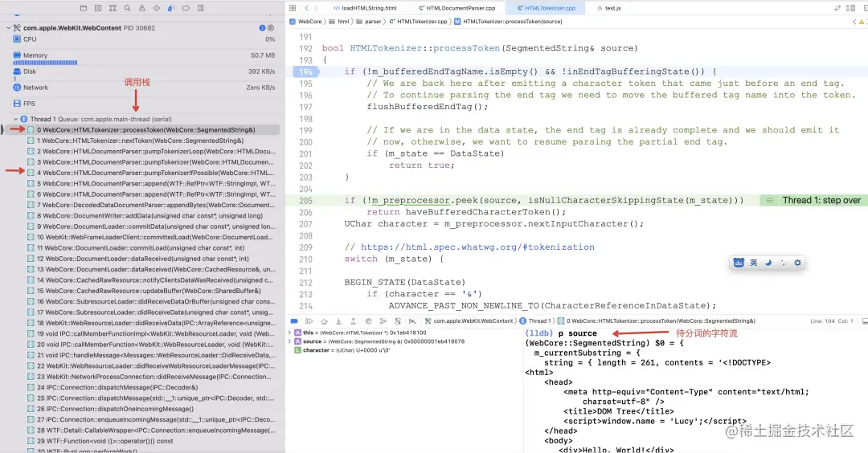Screen dimensions: 868x453
Task: Click continue/pause program execution button
Action: 309,320
